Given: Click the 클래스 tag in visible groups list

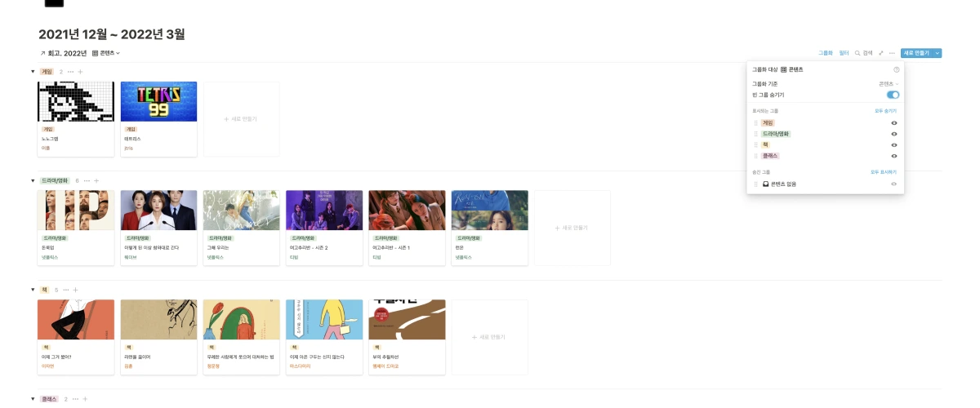Looking at the screenshot, I should (770, 156).
